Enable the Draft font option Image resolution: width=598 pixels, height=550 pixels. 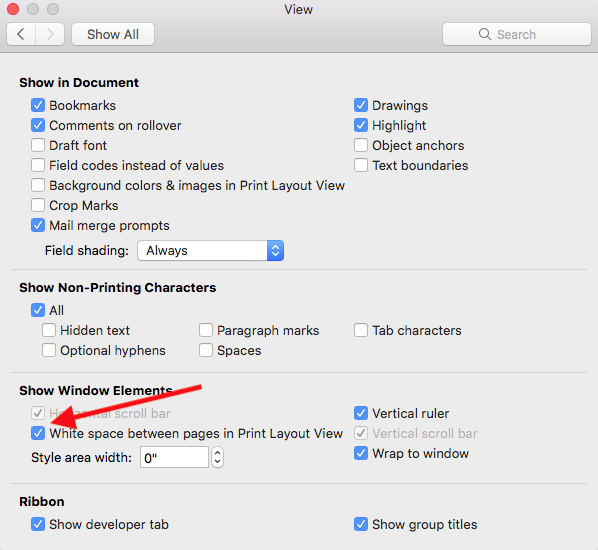click(x=38, y=145)
